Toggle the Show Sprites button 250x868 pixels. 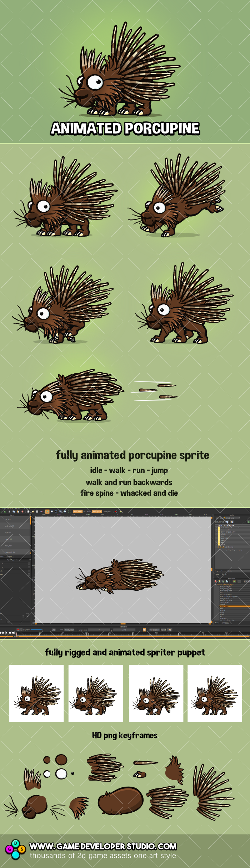(97, 511)
